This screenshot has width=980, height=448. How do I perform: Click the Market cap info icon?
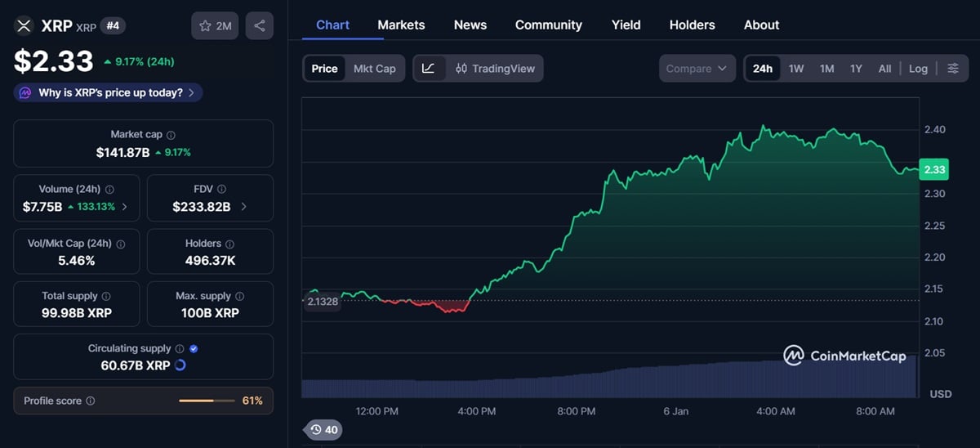tap(171, 135)
